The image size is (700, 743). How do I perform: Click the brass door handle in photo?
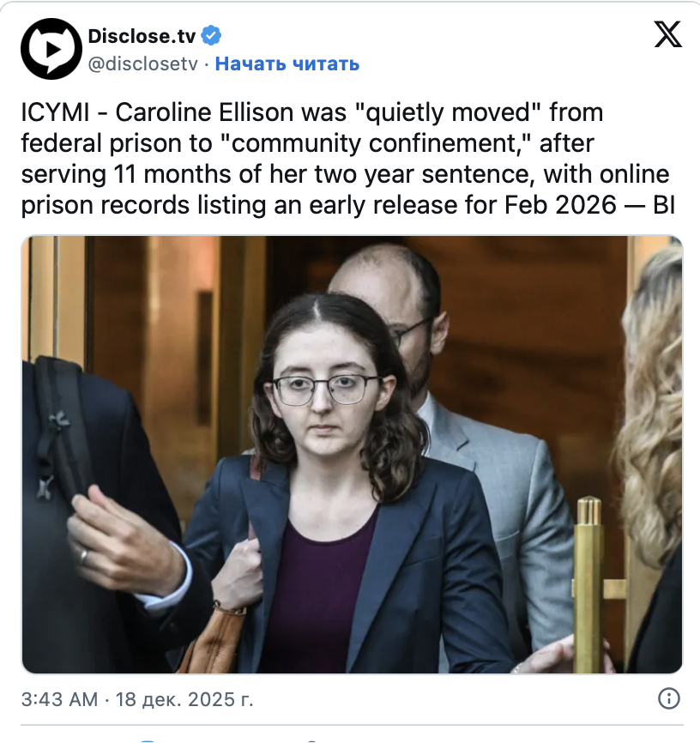click(589, 583)
